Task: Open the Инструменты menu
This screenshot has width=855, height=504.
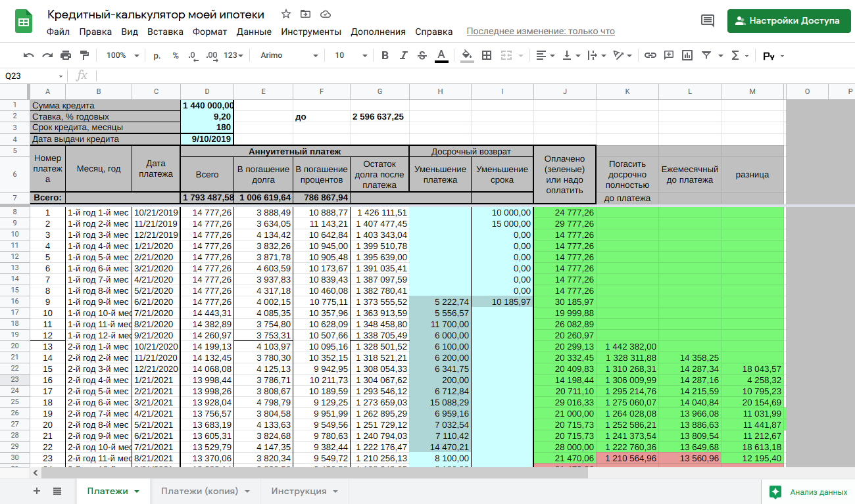Action: [x=311, y=32]
